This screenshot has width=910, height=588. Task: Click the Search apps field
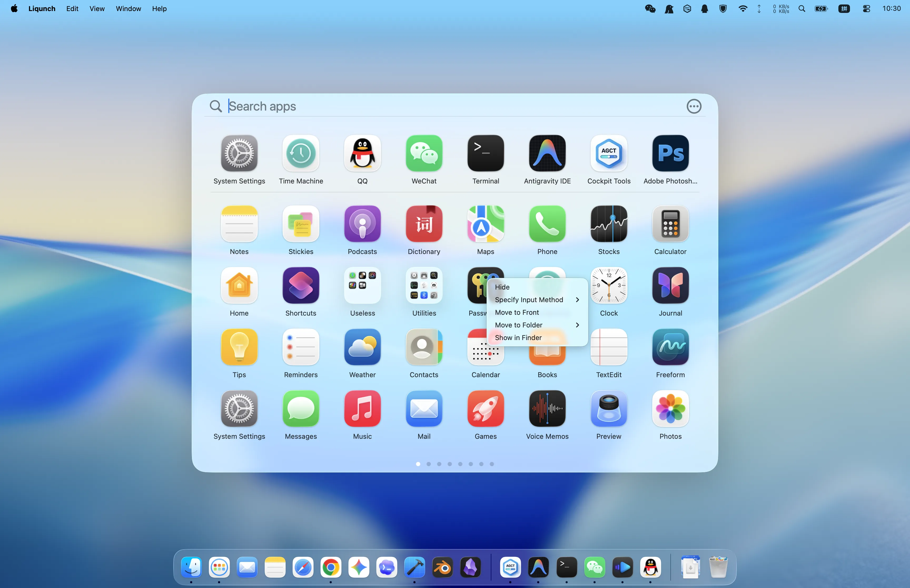pyautogui.click(x=443, y=106)
